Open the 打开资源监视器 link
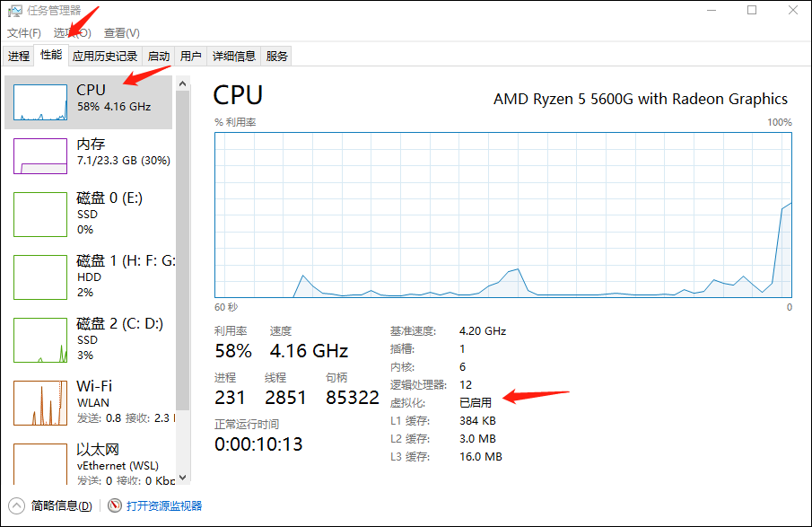 pos(164,505)
